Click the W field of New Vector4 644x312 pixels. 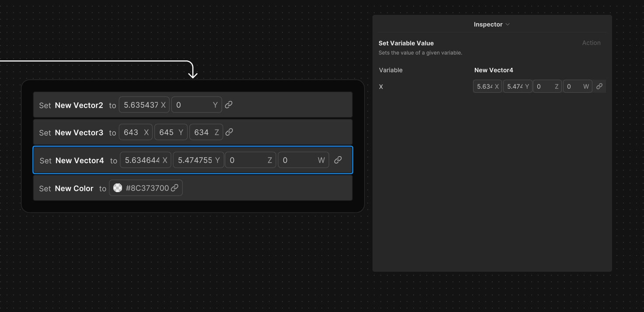[303, 160]
